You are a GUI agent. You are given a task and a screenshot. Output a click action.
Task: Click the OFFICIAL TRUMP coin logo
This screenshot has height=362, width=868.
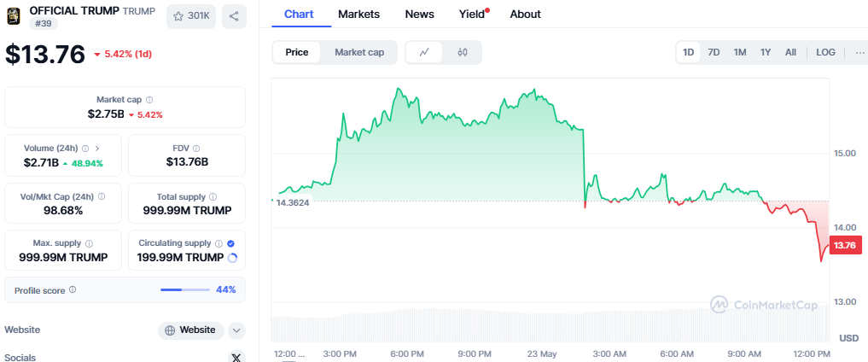click(14, 16)
